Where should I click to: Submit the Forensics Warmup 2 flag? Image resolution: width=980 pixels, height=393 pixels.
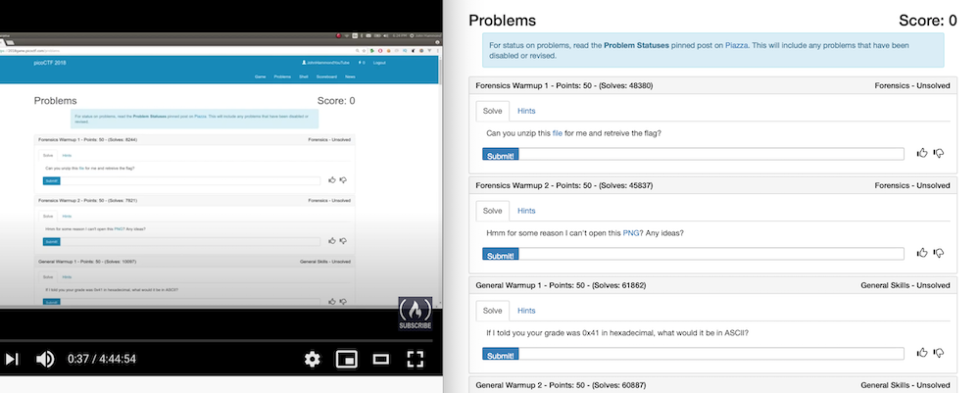501,254
